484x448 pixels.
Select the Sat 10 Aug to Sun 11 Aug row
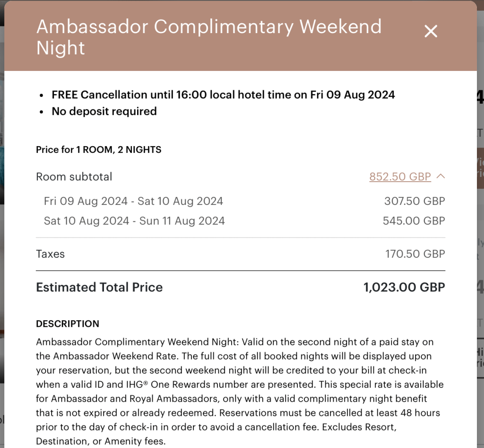click(134, 220)
